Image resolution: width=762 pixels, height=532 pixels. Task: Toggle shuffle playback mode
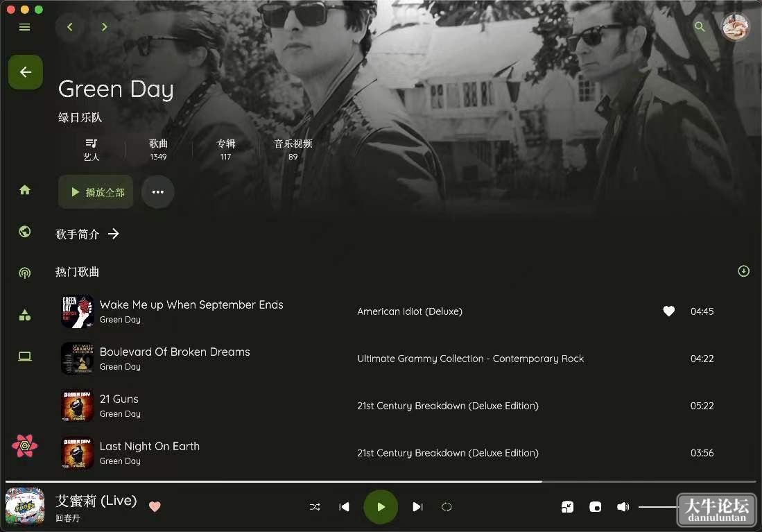(x=315, y=507)
